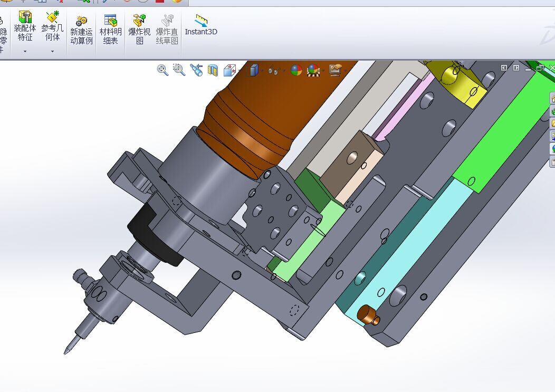Open the Hide/Show Items glasses icon
The width and height of the screenshot is (555, 392).
273,70
